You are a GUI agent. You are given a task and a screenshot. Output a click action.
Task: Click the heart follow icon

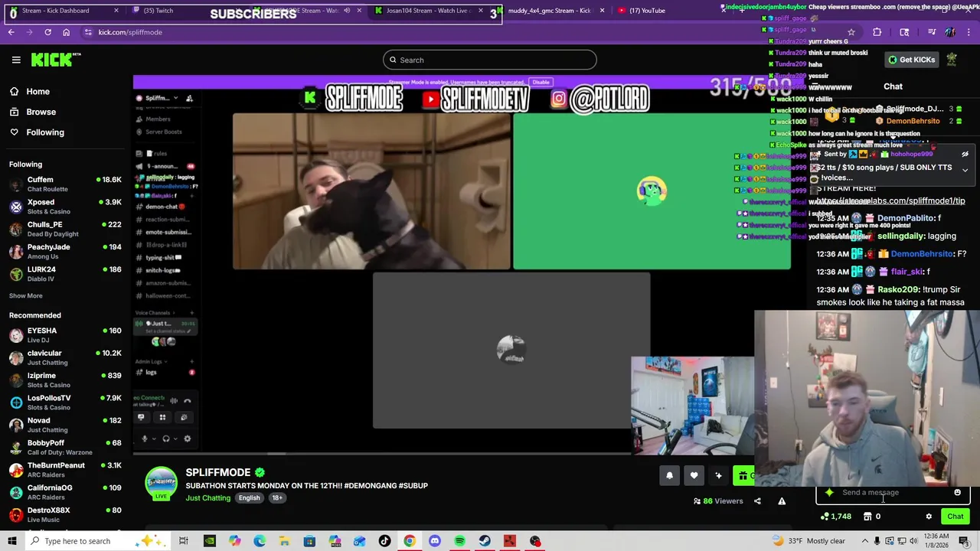(694, 476)
